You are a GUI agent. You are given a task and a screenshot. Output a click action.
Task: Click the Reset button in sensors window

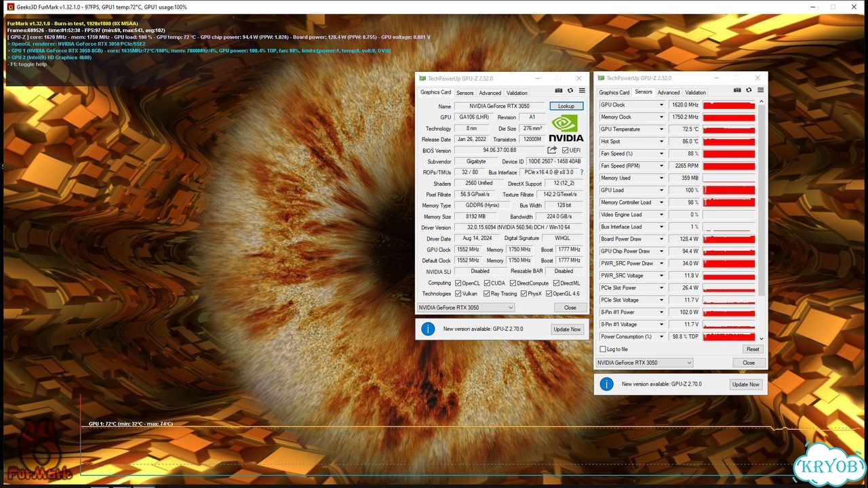tap(753, 349)
